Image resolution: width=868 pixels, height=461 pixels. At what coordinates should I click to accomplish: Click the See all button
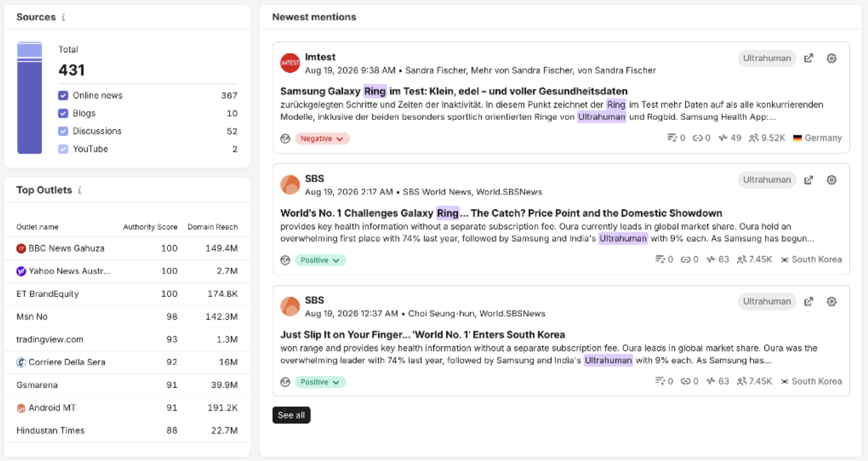pos(291,415)
